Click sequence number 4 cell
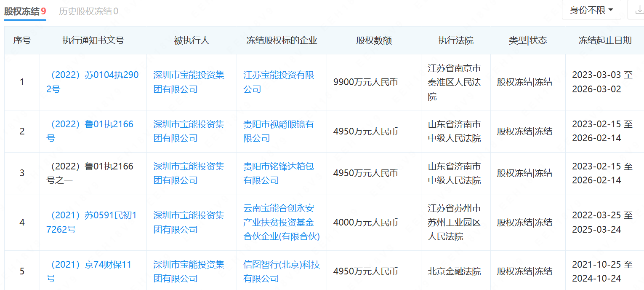 coord(22,223)
